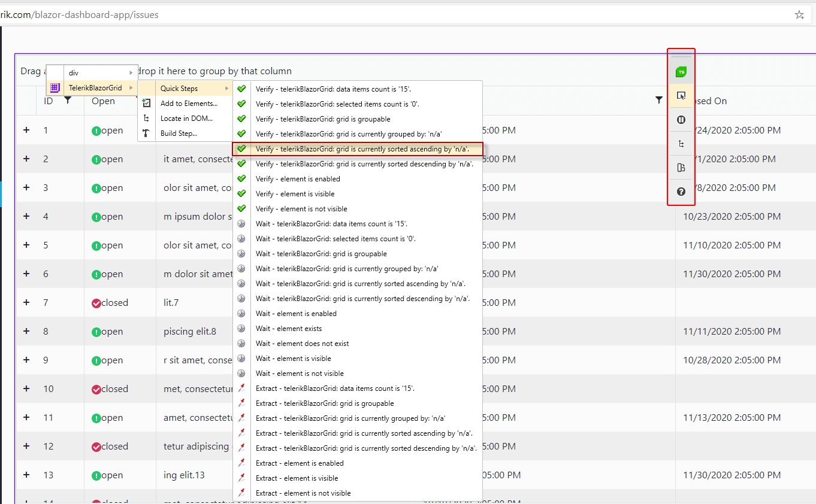Click the closed status in row 7
Screen dimensions: 816x504
[x=110, y=303]
